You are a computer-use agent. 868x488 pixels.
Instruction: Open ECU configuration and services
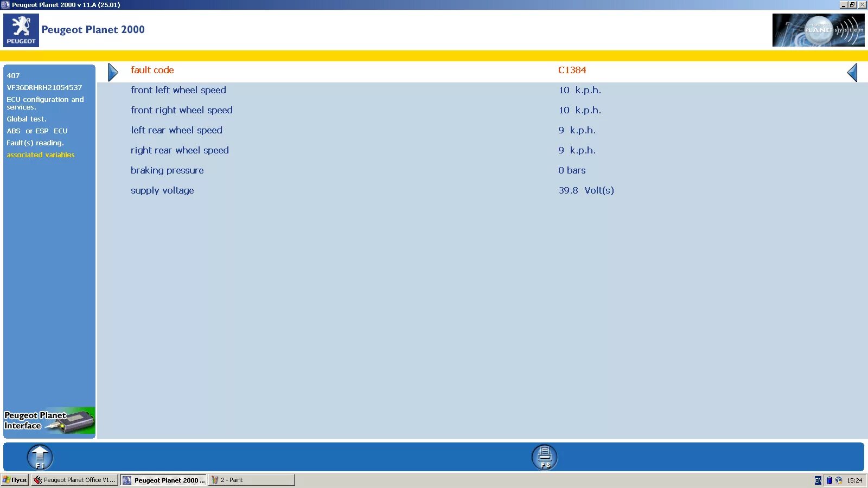(45, 103)
